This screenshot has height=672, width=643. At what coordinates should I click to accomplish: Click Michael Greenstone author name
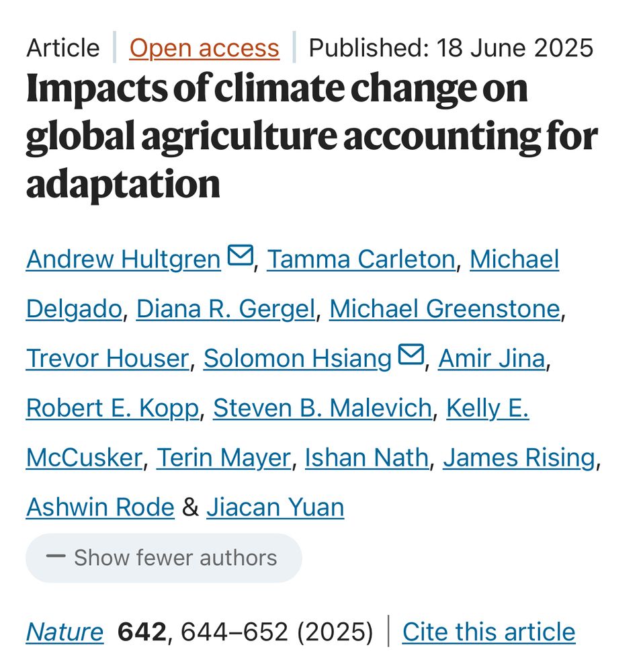(445, 308)
